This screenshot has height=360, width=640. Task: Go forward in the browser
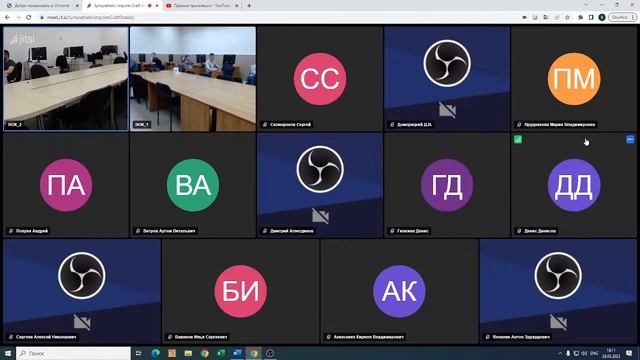18,18
